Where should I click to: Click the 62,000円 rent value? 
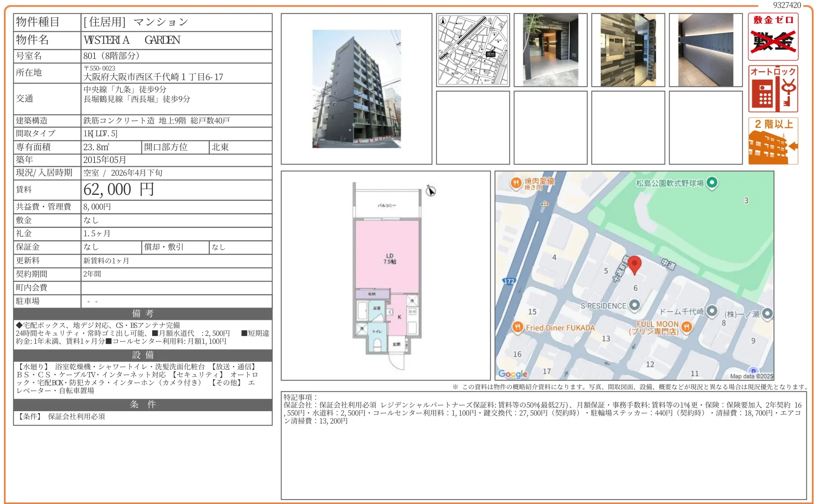(118, 190)
